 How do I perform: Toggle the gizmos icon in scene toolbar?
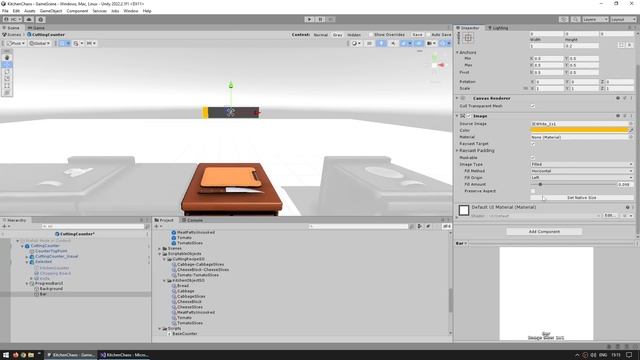(444, 43)
